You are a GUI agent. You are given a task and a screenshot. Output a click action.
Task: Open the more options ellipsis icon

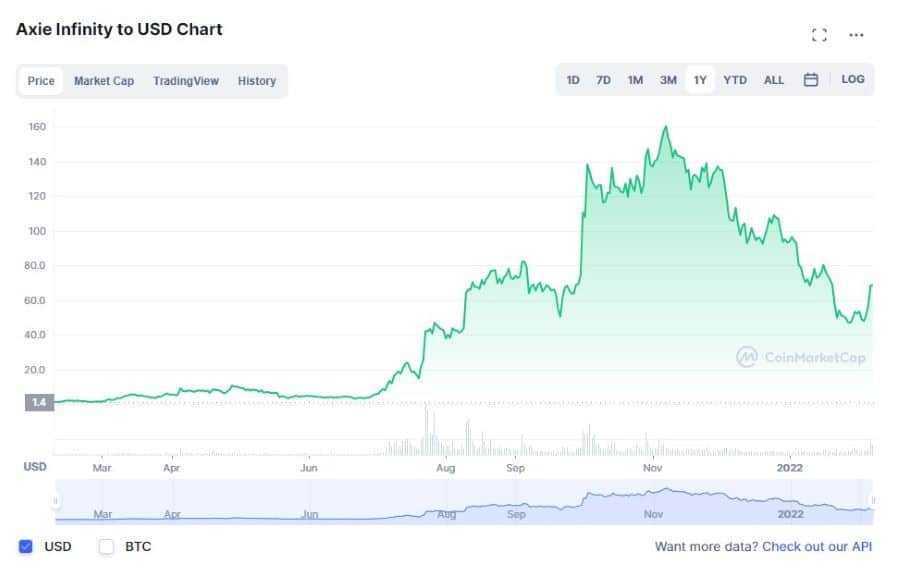(856, 35)
